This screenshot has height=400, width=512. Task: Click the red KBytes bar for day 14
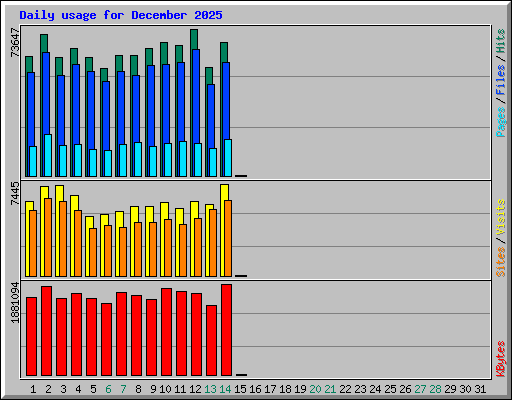[x=226, y=330]
